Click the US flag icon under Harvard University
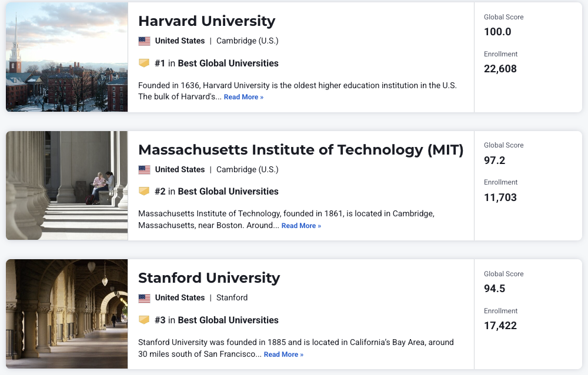This screenshot has height=375, width=588. [x=144, y=41]
